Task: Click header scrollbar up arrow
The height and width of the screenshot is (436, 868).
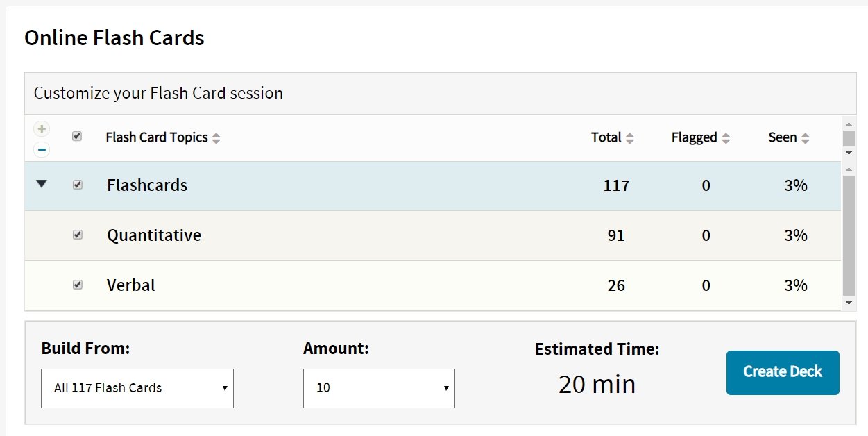Action: (849, 123)
